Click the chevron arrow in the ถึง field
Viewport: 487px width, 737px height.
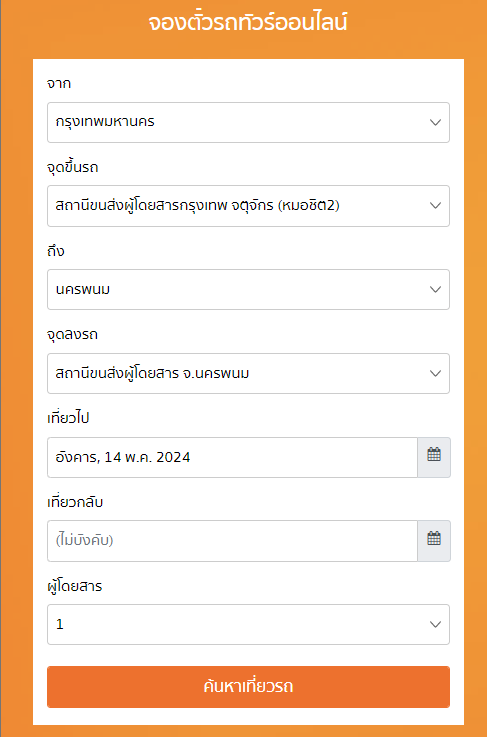coord(435,289)
